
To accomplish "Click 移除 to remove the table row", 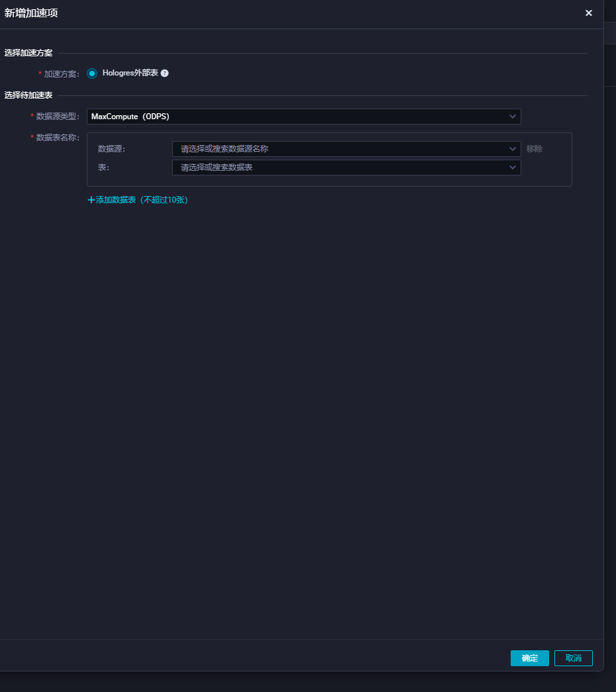I will pyautogui.click(x=535, y=149).
